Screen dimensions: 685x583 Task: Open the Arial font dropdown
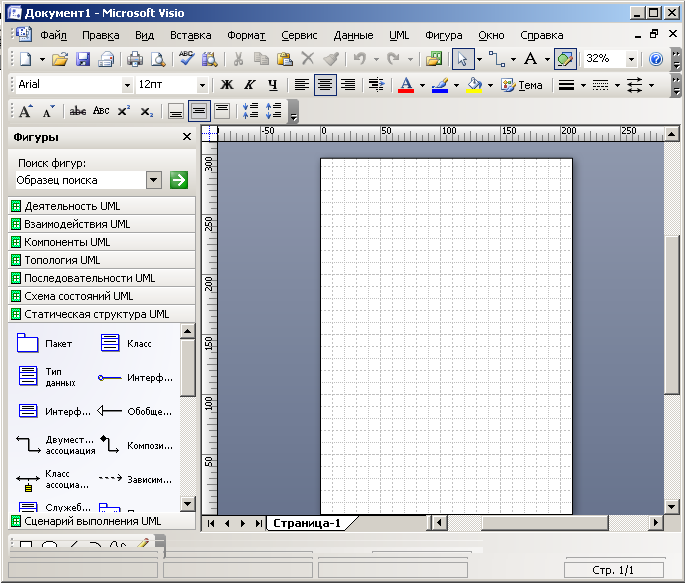coord(127,85)
